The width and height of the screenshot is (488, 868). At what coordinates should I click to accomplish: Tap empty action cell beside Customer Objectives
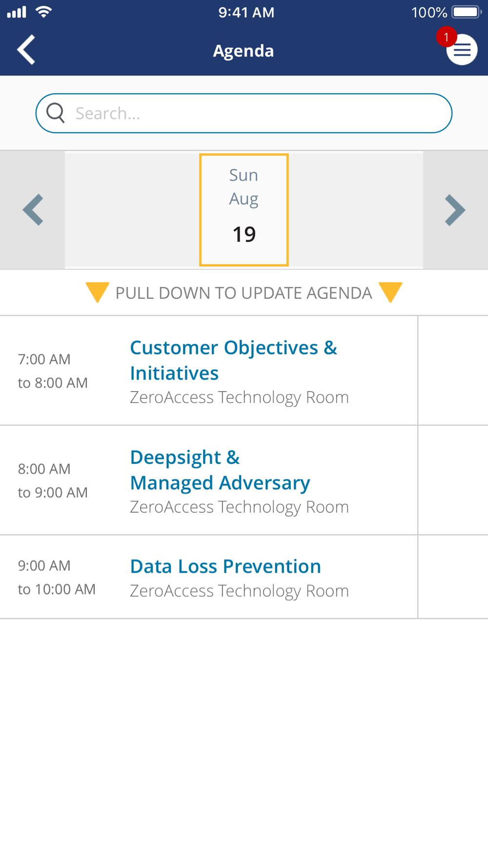(x=453, y=371)
